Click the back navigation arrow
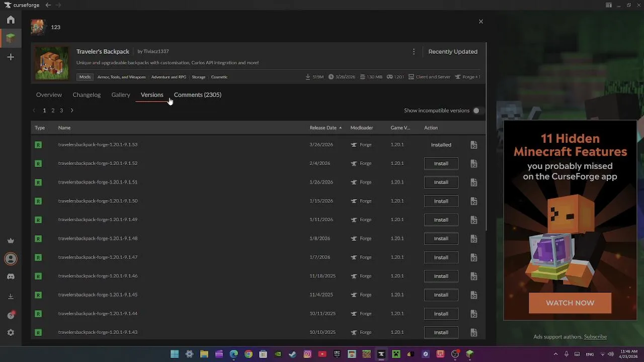This screenshot has height=362, width=644. click(48, 5)
